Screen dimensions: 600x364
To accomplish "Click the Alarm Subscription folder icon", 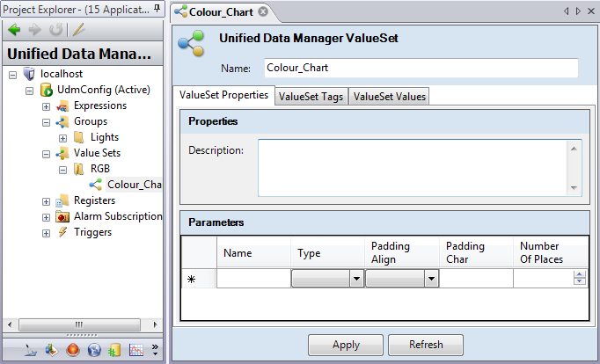I will pyautogui.click(x=62, y=217).
